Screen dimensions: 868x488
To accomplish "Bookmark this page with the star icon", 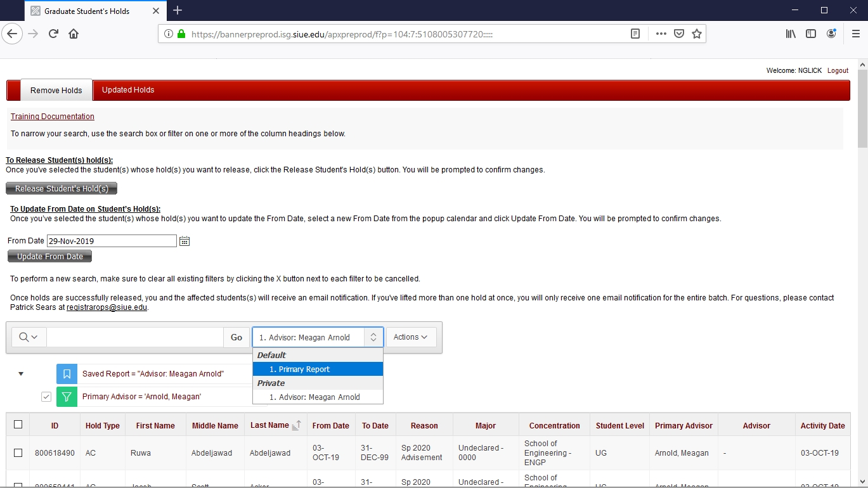I will click(x=697, y=34).
